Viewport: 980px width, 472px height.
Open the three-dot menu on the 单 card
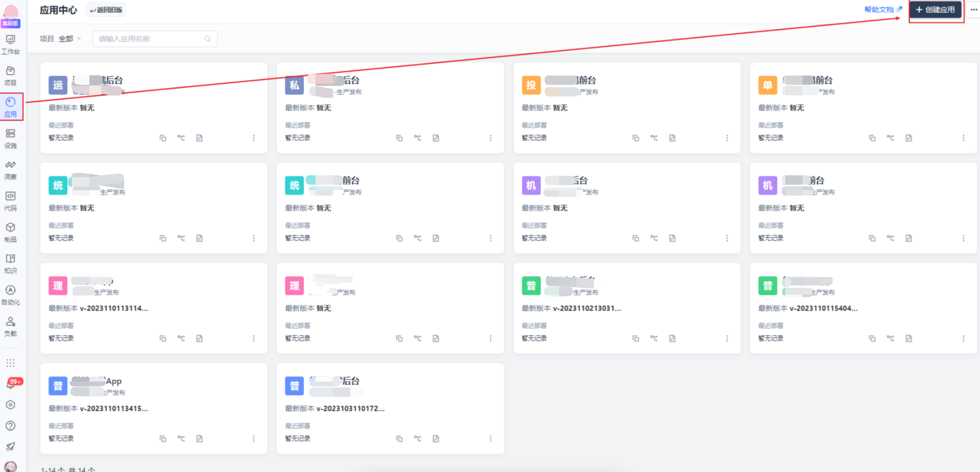(x=964, y=138)
